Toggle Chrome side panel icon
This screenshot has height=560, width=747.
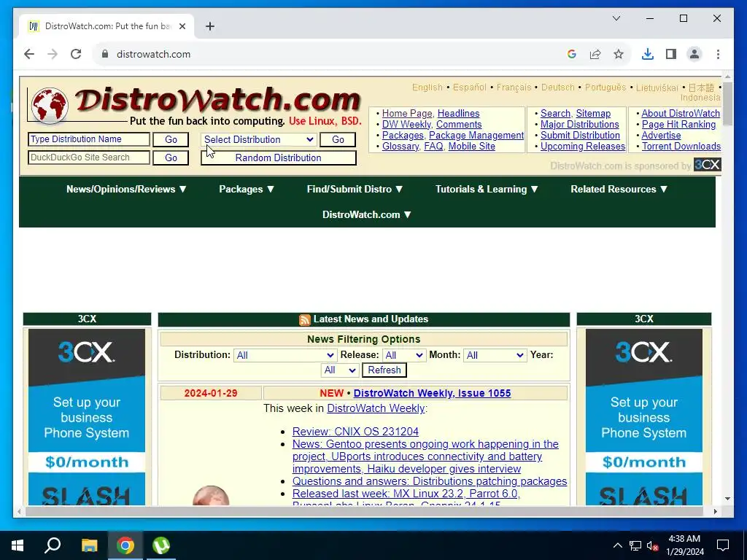click(671, 54)
